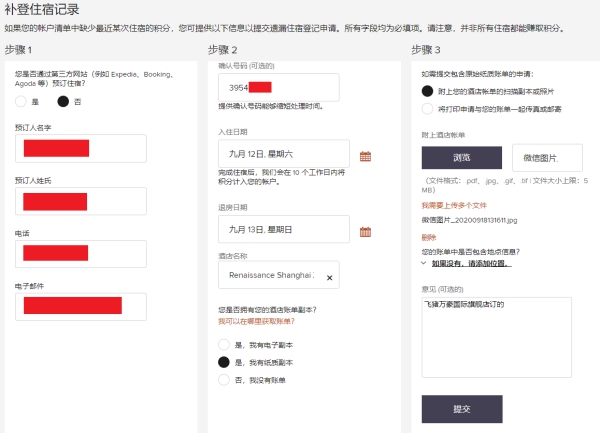Focus the 预订人姓氏 input field

(81, 201)
